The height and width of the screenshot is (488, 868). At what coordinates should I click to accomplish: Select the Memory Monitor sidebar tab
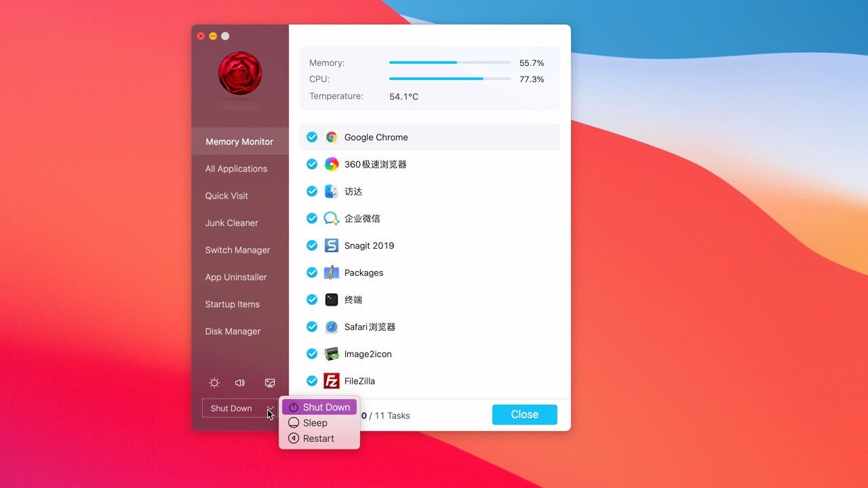click(240, 142)
